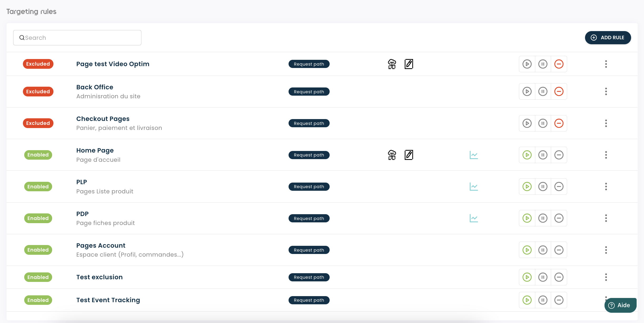
Task: Open three-dot menu for Back Office
Action: pyautogui.click(x=606, y=91)
